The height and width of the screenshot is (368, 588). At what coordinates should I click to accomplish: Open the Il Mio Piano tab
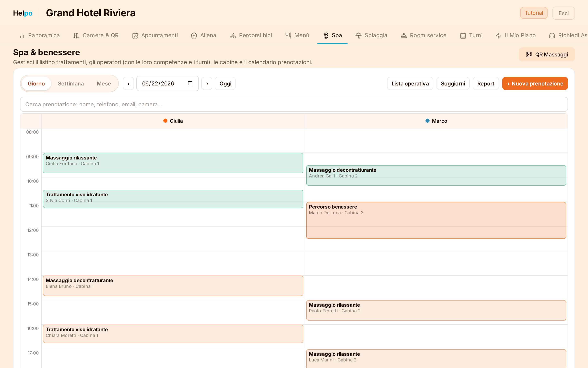pos(516,35)
